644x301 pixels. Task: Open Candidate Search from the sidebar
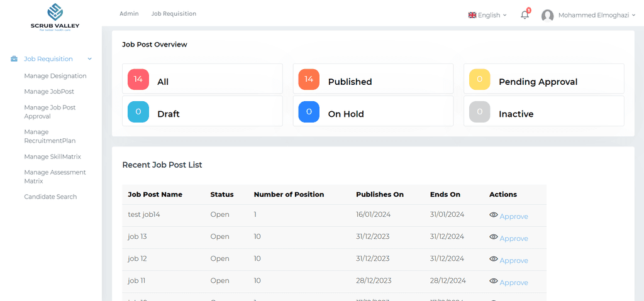point(50,197)
